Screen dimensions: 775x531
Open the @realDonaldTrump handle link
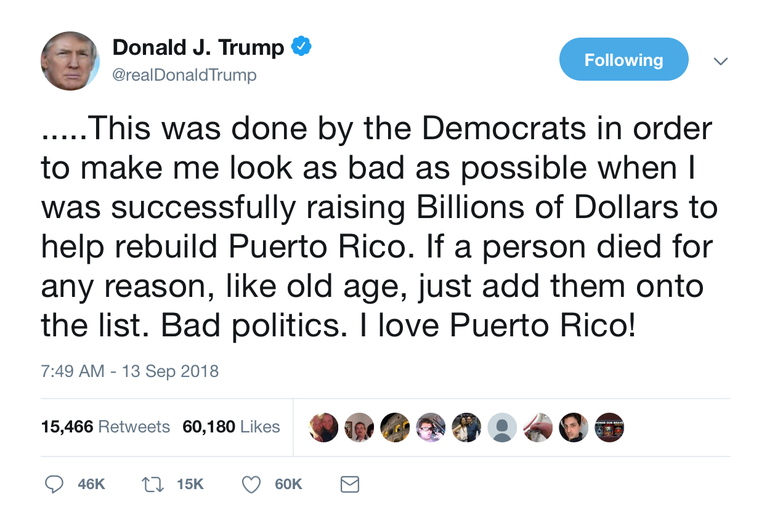click(x=184, y=75)
